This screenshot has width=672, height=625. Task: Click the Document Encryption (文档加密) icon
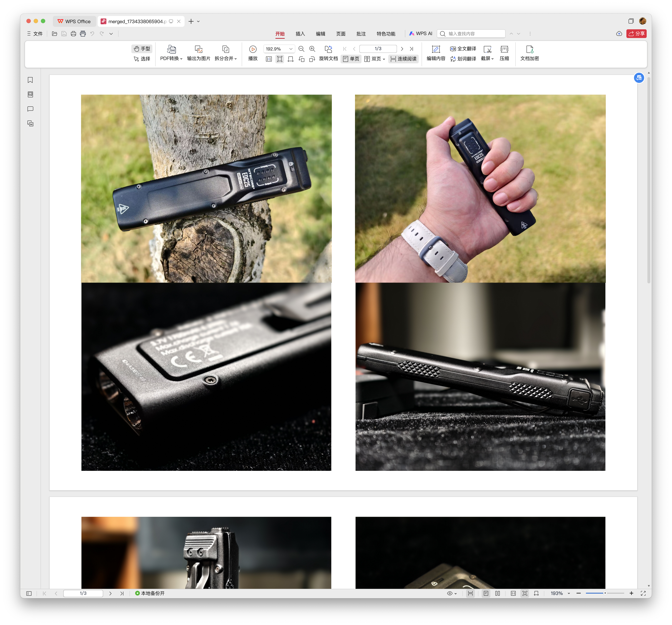529,49
